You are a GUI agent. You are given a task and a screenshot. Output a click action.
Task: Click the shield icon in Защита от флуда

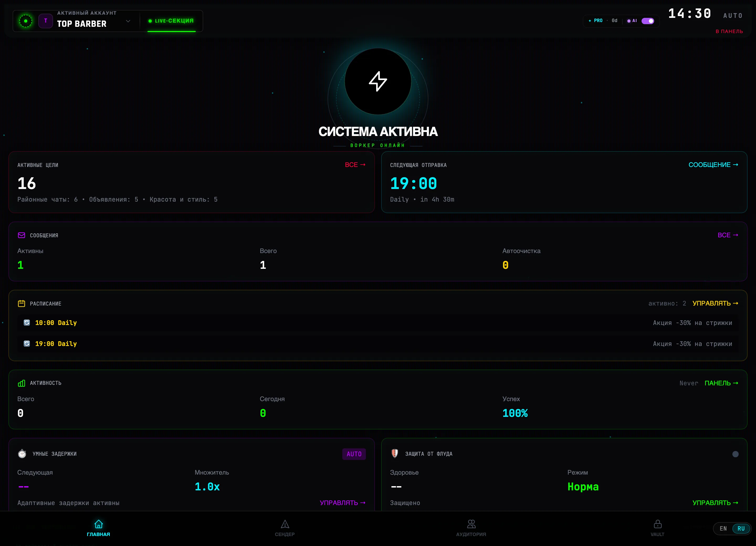(395, 454)
